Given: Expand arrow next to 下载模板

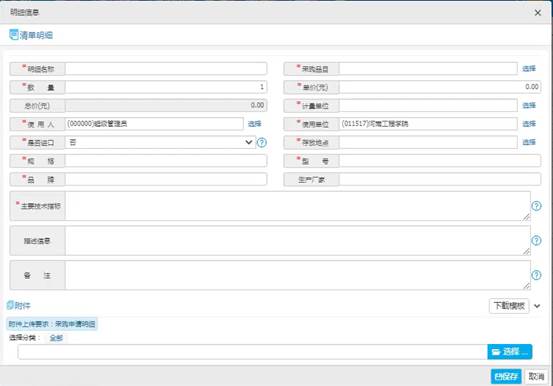Looking at the screenshot, I should (x=537, y=306).
